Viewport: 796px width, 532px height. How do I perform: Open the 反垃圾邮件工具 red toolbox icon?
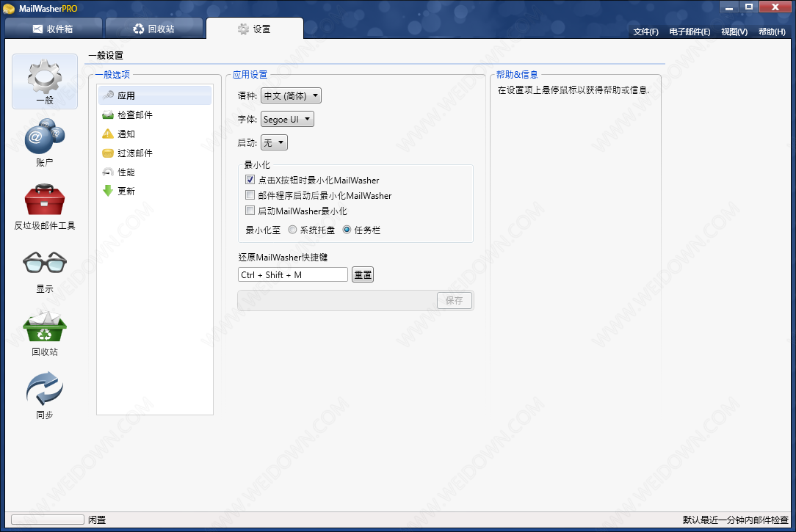pyautogui.click(x=45, y=200)
